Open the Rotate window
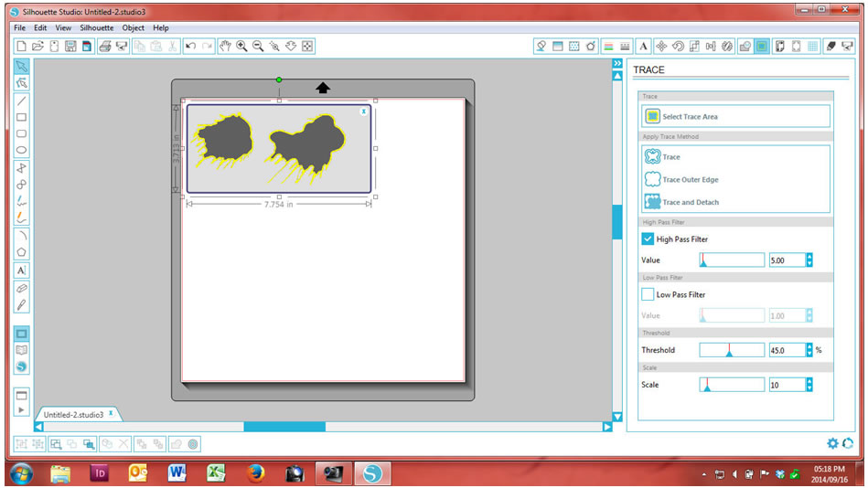This screenshot has width=868, height=488. pos(678,46)
